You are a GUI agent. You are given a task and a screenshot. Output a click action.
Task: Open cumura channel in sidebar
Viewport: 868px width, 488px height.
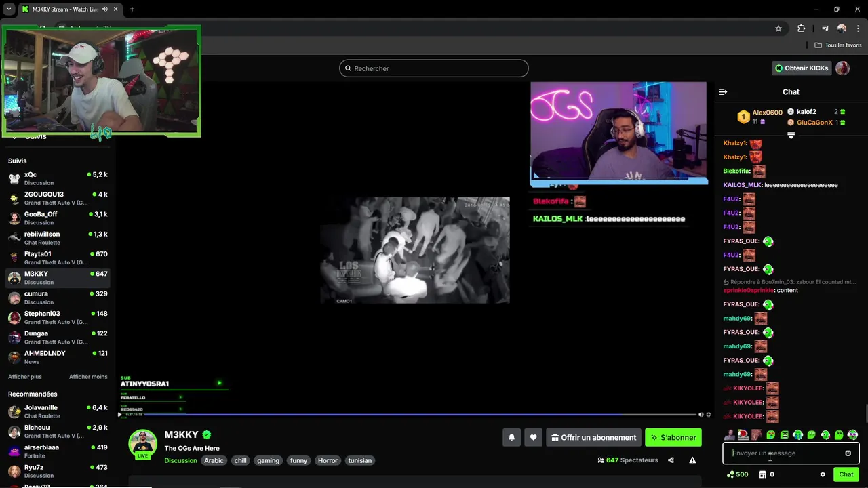pyautogui.click(x=58, y=298)
